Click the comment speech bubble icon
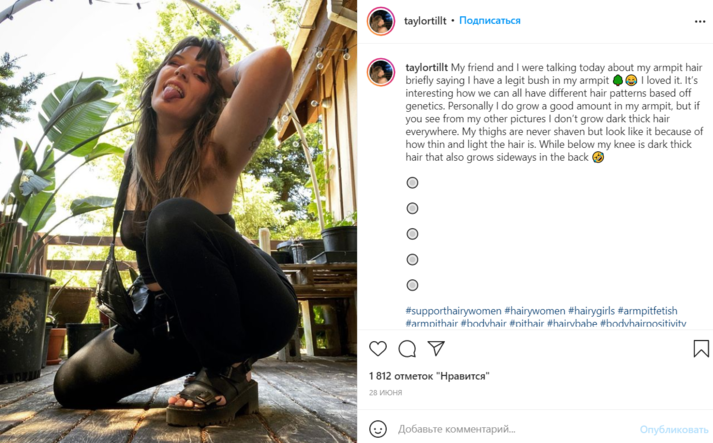 click(407, 349)
